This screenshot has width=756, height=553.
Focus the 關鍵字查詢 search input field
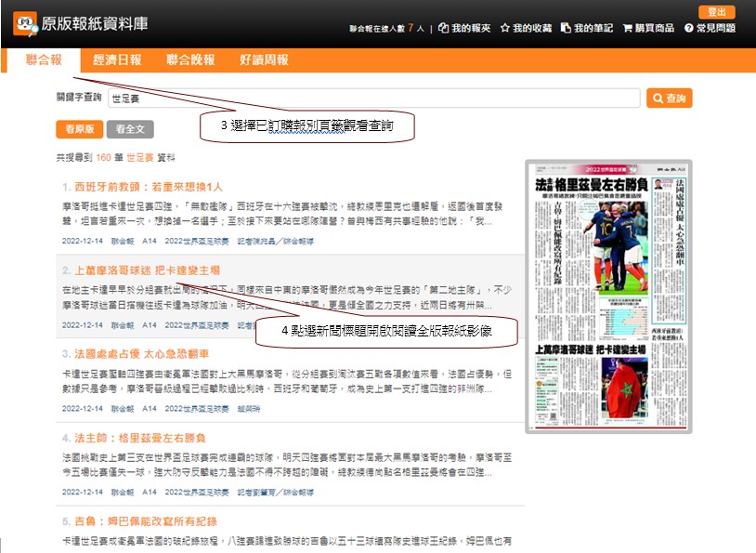pyautogui.click(x=374, y=98)
